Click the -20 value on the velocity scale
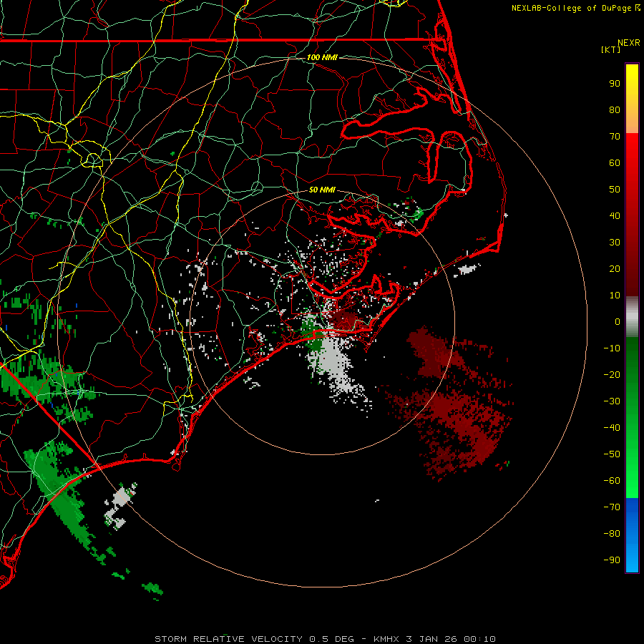Screen dimensions: 644x644 coord(612,375)
